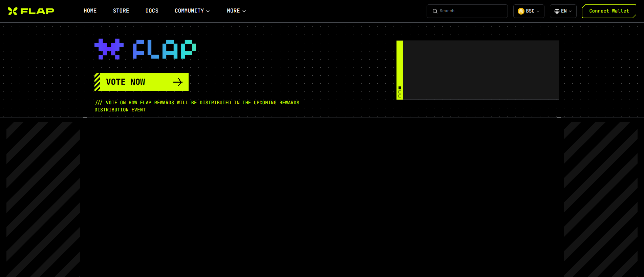This screenshot has width=644, height=277.
Task: Expand the COMMUNITY menu
Action: tap(192, 11)
